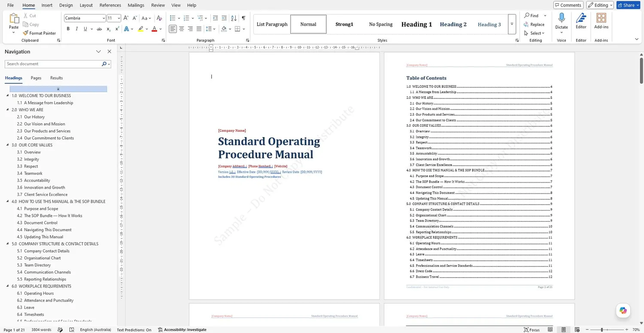Open the font size dropdown
Image resolution: width=644 pixels, height=333 pixels.
tap(119, 18)
